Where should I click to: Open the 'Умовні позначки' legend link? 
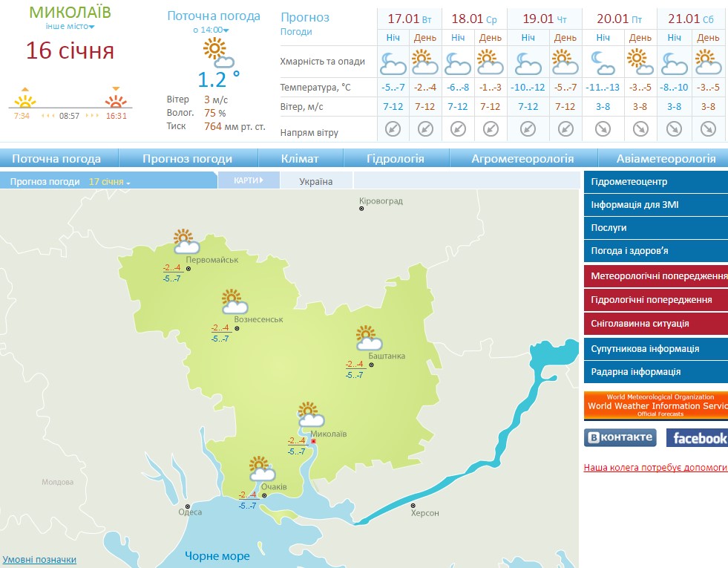[x=39, y=560]
